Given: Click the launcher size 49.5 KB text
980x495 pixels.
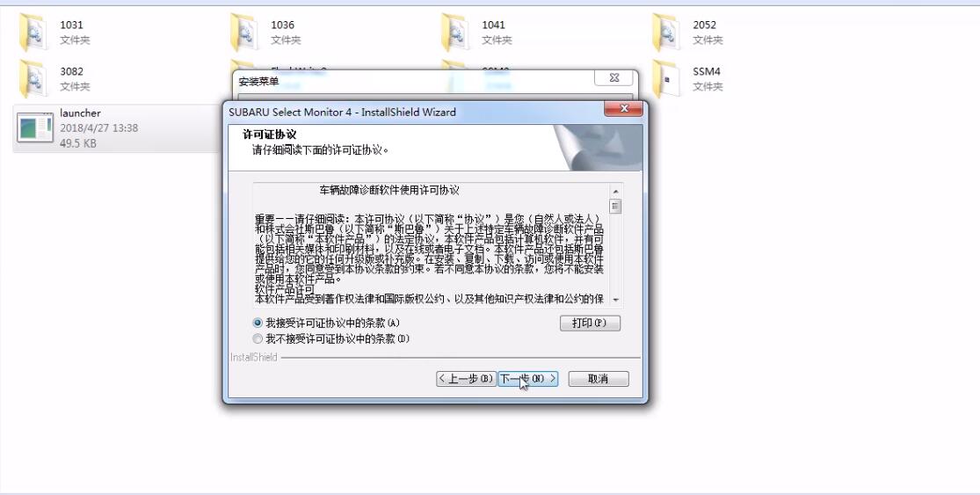Looking at the screenshot, I should (78, 143).
